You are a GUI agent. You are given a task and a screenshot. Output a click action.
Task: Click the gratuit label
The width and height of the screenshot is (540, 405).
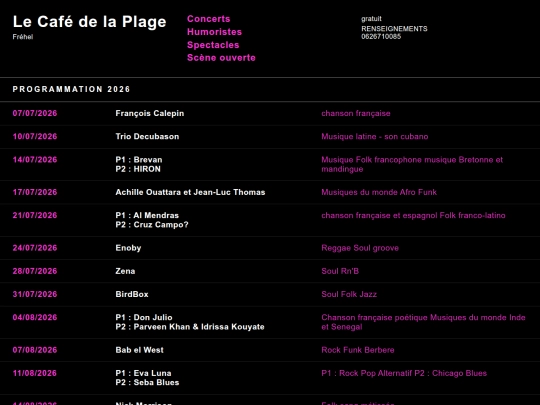coord(371,19)
